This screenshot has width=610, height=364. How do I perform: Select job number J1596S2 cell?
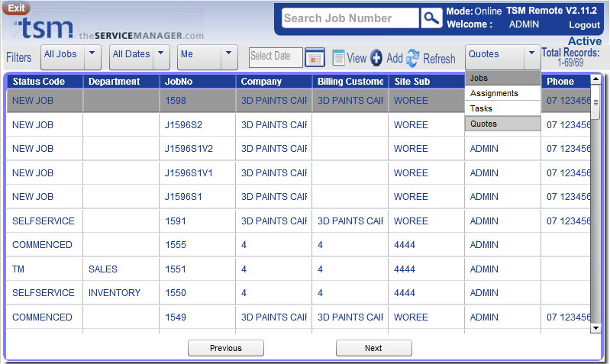(x=197, y=125)
